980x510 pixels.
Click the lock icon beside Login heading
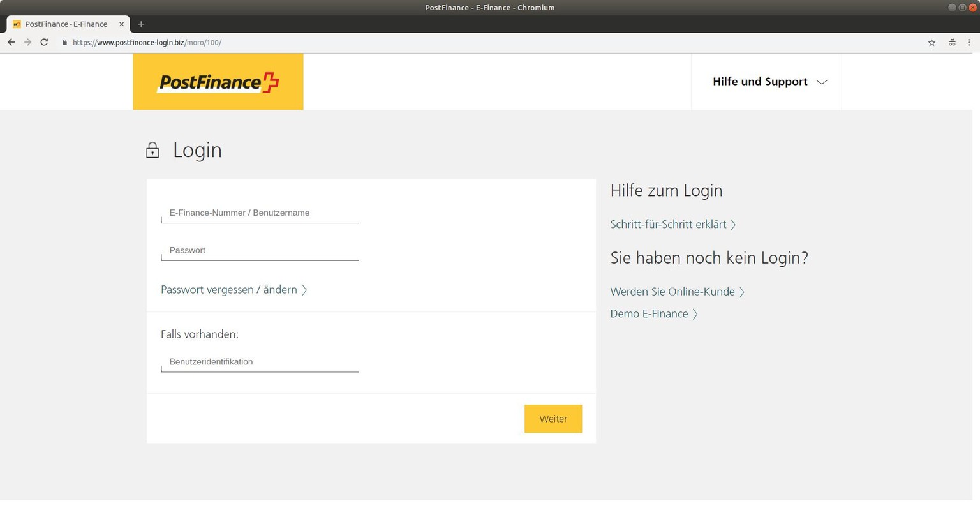coord(152,150)
